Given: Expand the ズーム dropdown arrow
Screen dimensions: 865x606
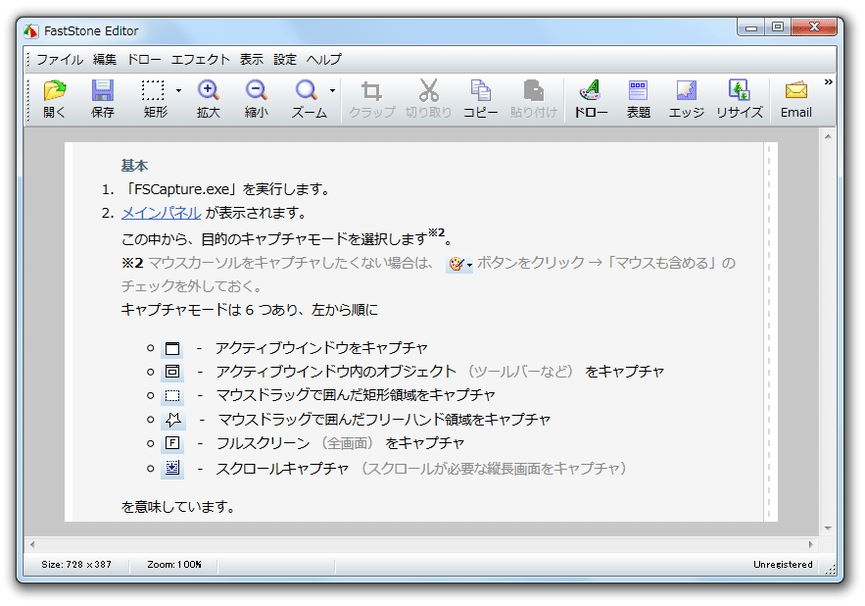Looking at the screenshot, I should 332,90.
